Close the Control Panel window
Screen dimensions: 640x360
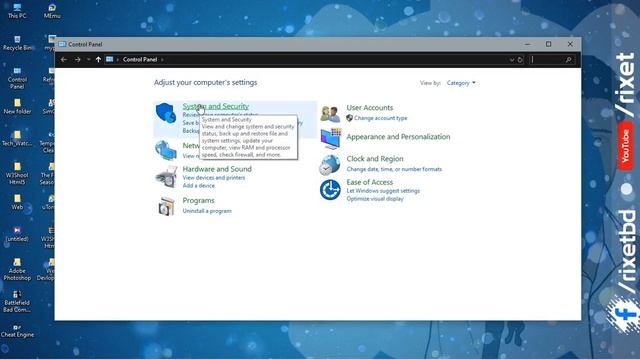pos(570,44)
